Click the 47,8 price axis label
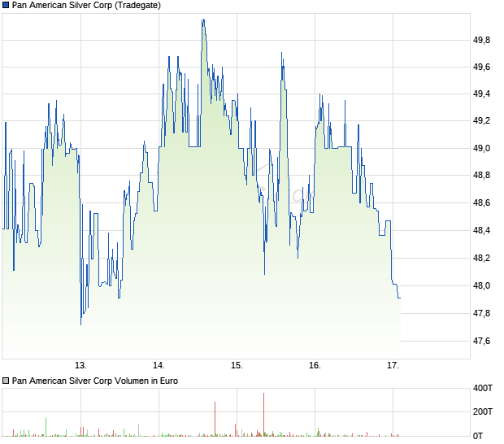This screenshot has height=444, width=504. click(x=481, y=313)
